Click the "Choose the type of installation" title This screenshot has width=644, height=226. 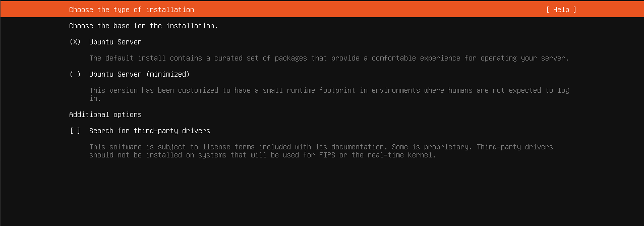coord(131,10)
